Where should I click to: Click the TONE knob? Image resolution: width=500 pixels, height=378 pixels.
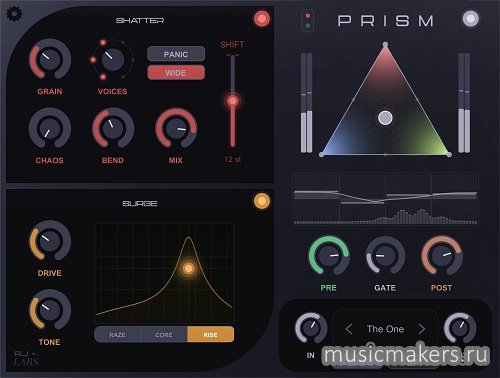coord(50,310)
